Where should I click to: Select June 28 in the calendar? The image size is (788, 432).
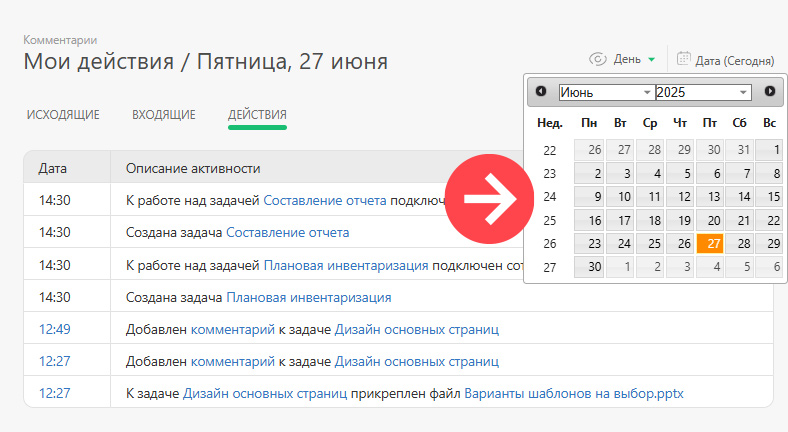point(740,244)
